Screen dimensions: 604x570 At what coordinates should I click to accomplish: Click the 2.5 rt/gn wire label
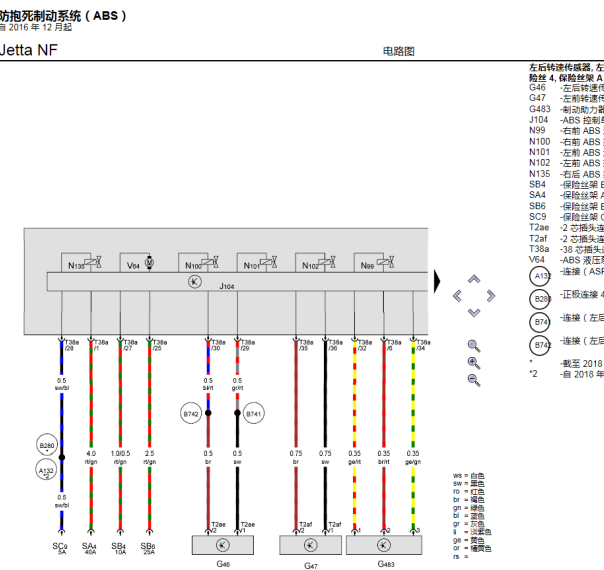tap(149, 458)
